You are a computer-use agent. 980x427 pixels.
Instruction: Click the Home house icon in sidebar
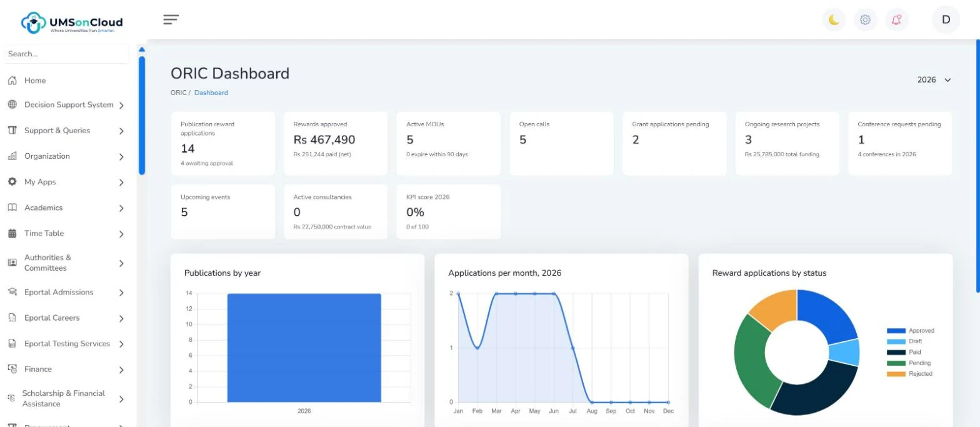(x=12, y=80)
